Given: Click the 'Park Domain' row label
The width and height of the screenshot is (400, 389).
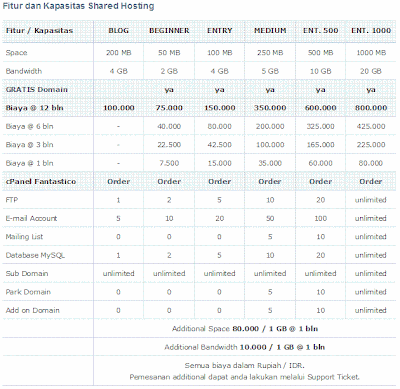Looking at the screenshot, I should click(x=28, y=292).
